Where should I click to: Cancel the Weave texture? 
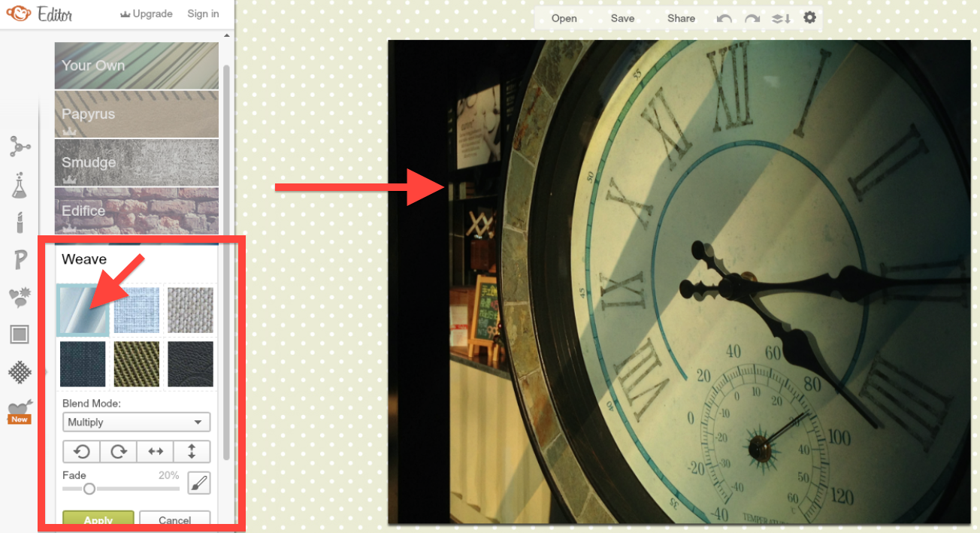pyautogui.click(x=174, y=519)
